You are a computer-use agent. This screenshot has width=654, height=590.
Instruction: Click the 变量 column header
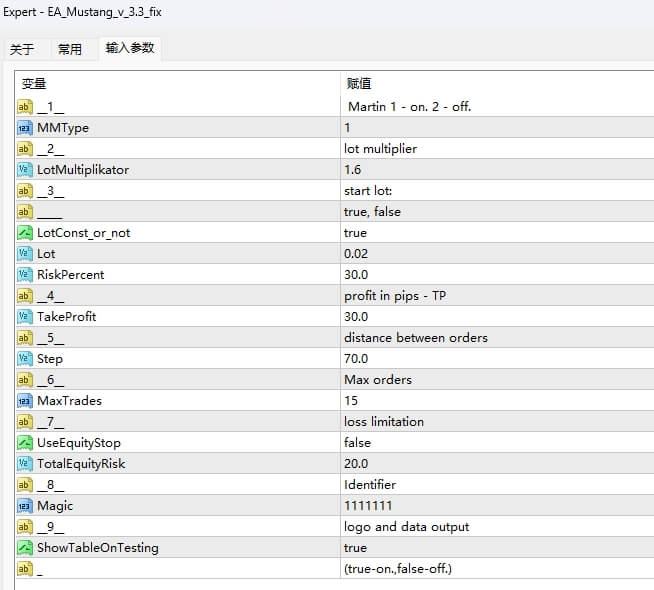pyautogui.click(x=34, y=84)
